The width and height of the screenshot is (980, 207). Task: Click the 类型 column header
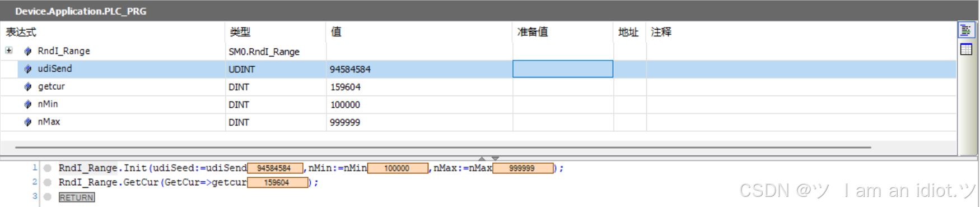pos(240,32)
